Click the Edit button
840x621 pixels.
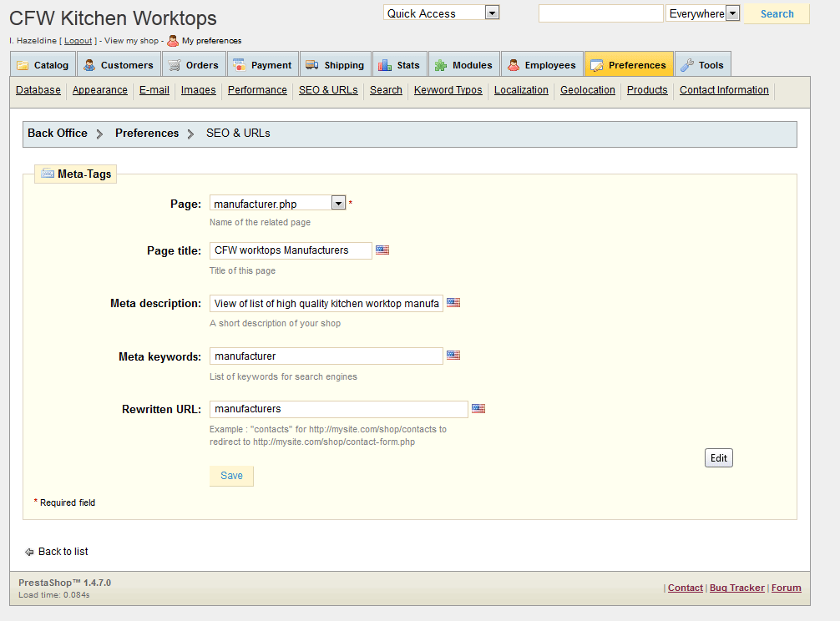(718, 458)
